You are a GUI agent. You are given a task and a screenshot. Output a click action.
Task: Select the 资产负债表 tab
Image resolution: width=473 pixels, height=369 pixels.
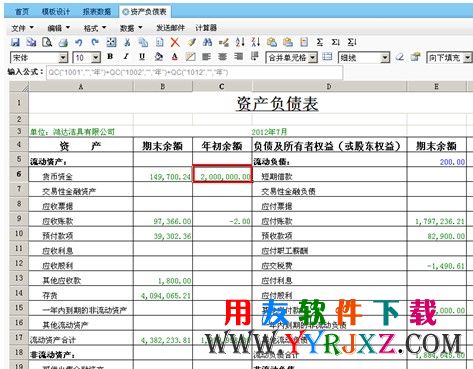coord(145,12)
